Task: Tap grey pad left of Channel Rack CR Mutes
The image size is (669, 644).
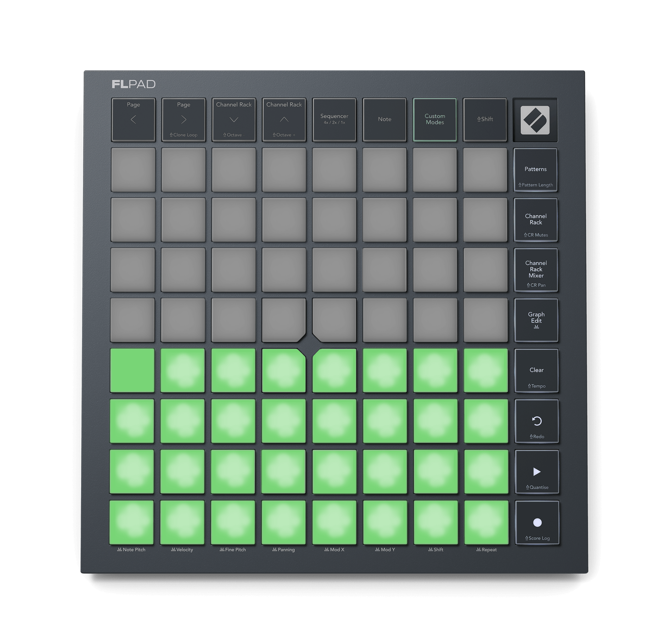Action: coord(485,220)
